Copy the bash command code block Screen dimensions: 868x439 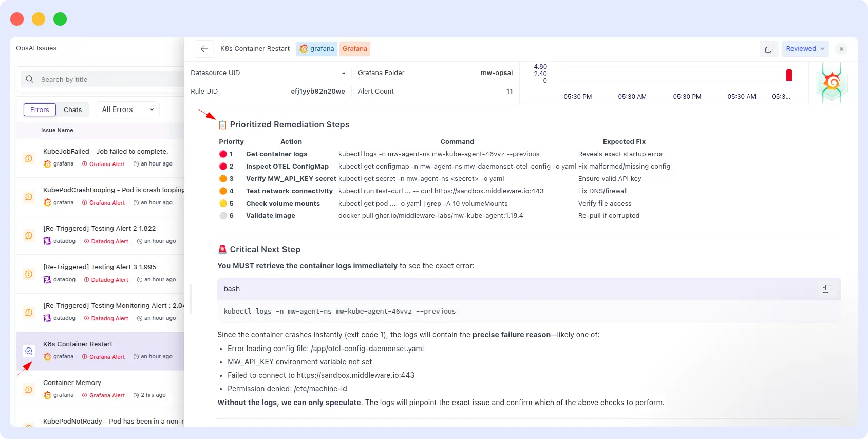[826, 289]
